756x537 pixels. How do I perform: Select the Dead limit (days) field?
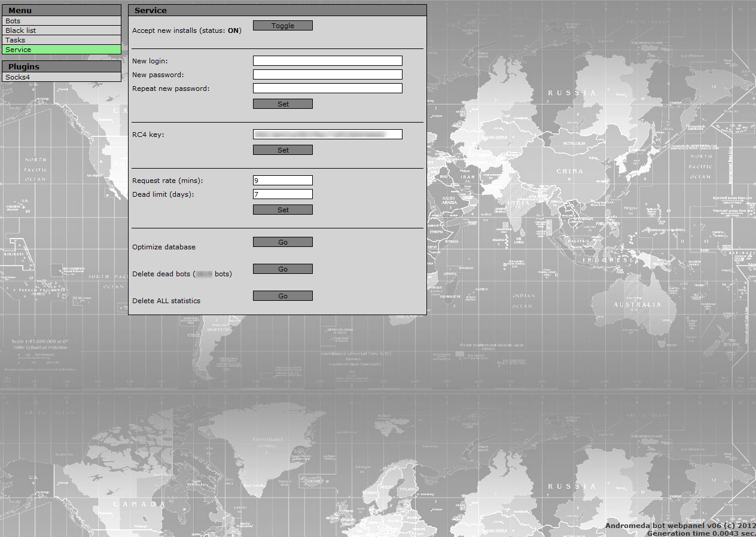click(282, 194)
